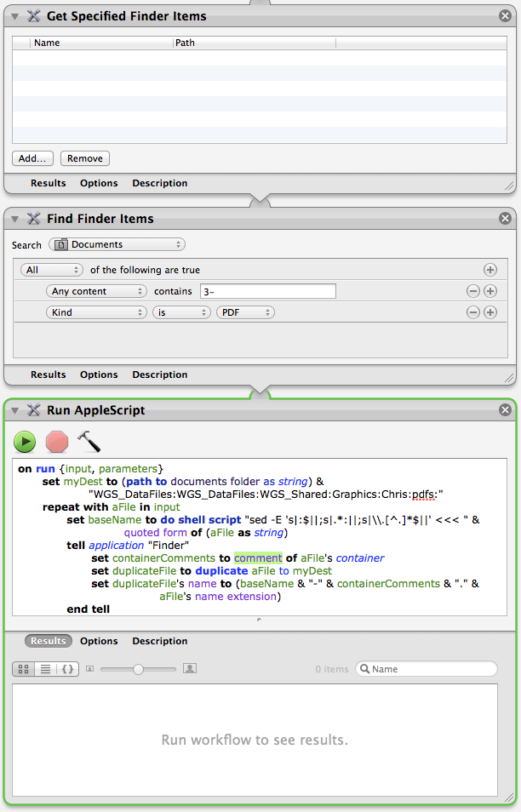Image resolution: width=521 pixels, height=812 pixels.
Task: Switch results to list view
Action: (x=46, y=669)
